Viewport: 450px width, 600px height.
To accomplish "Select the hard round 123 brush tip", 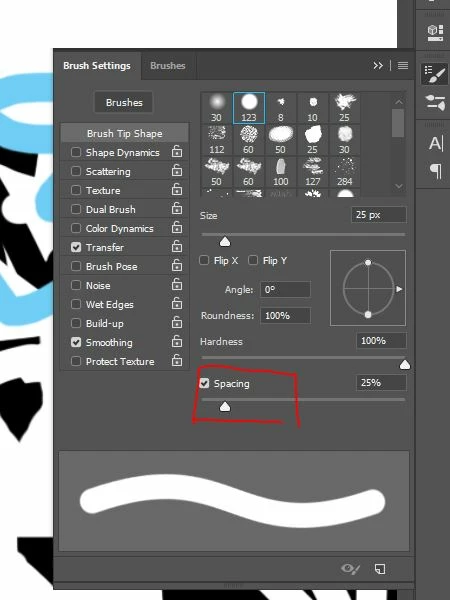I will coord(249,108).
